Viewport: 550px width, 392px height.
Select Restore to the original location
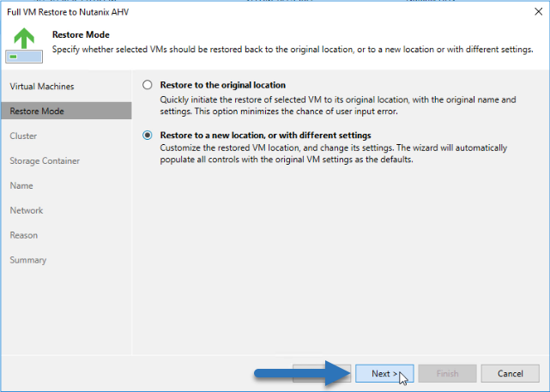(x=148, y=85)
